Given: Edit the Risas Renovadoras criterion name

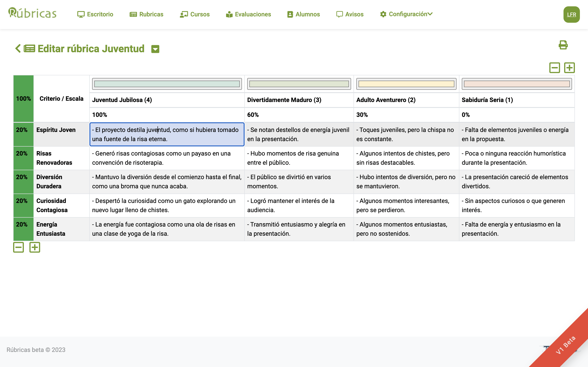Looking at the screenshot, I should [54, 158].
